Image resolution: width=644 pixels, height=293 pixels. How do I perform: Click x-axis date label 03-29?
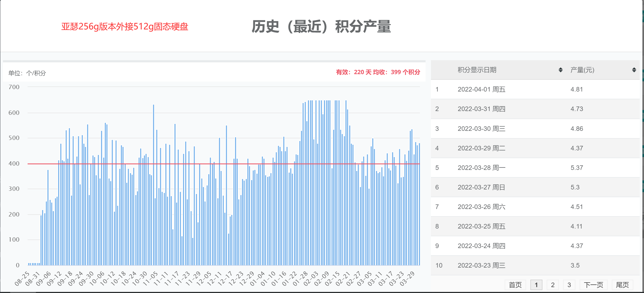coord(407,278)
